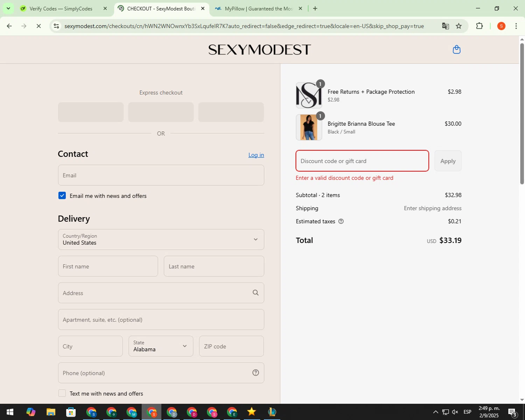
Task: Close the Verify Codes tab
Action: [x=105, y=8]
